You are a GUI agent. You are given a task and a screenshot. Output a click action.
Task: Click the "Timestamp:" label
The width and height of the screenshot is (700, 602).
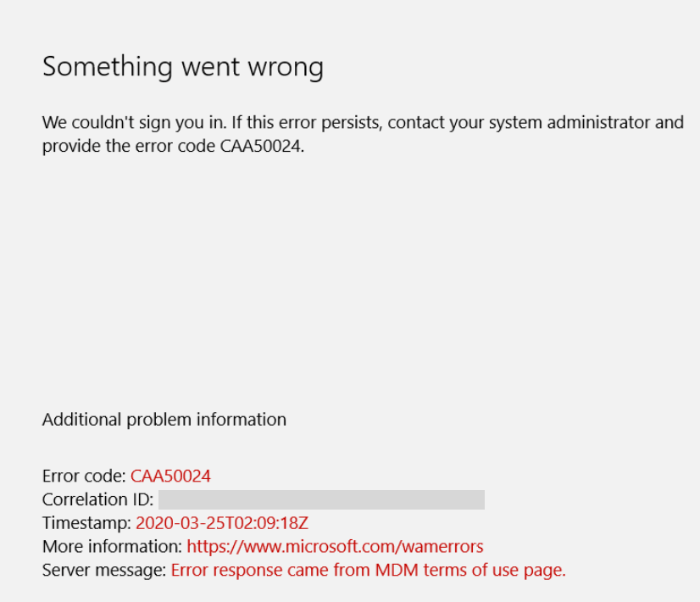point(86,523)
